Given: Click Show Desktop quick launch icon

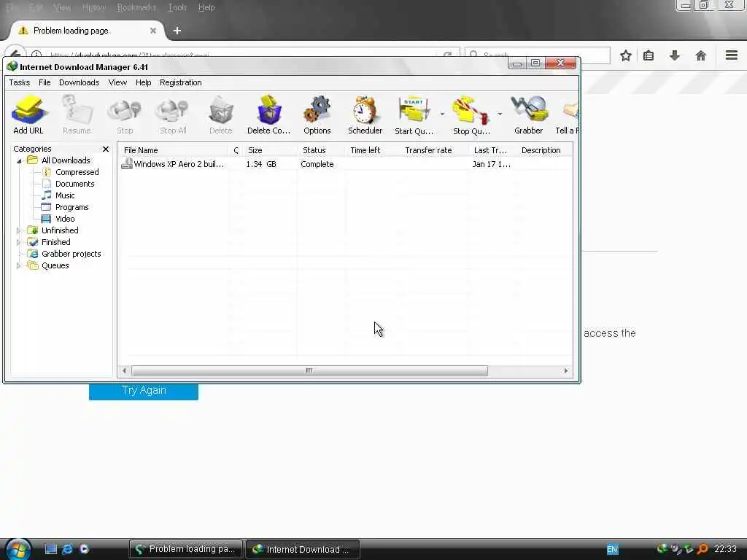Looking at the screenshot, I should (51, 549).
